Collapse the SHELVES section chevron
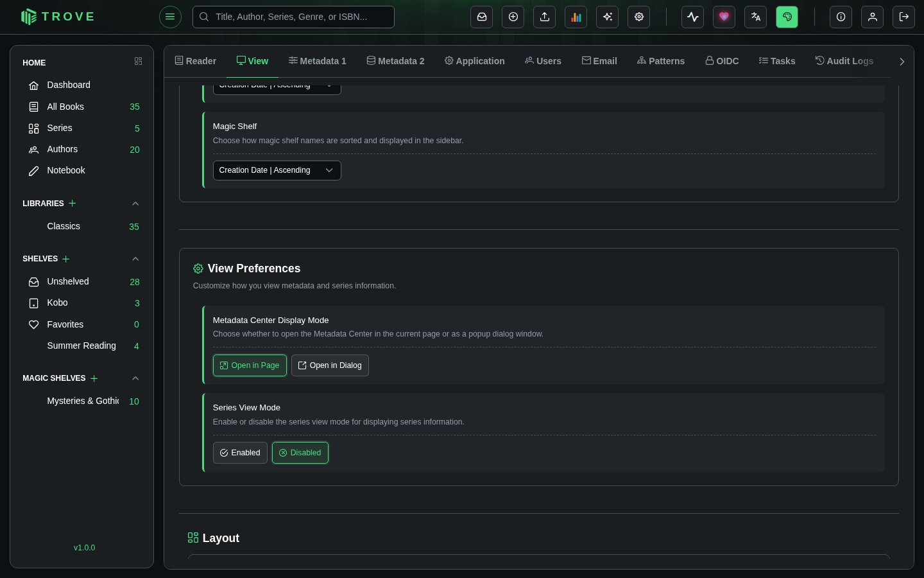This screenshot has width=924, height=578. pyautogui.click(x=135, y=259)
